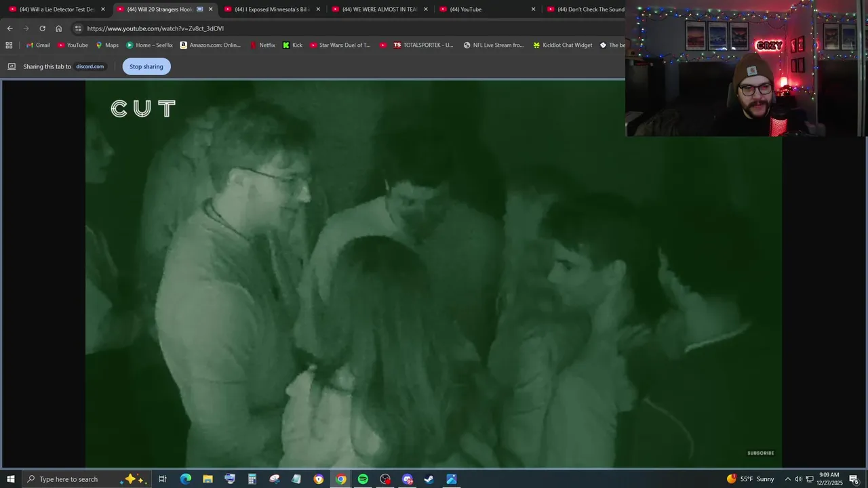Viewport: 868px width, 488px height.
Task: Open the clock showing 9:09 AM
Action: 830,479
